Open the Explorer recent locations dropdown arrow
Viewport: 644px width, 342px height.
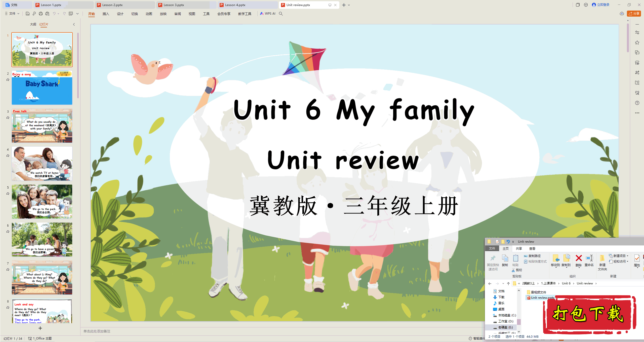503,283
